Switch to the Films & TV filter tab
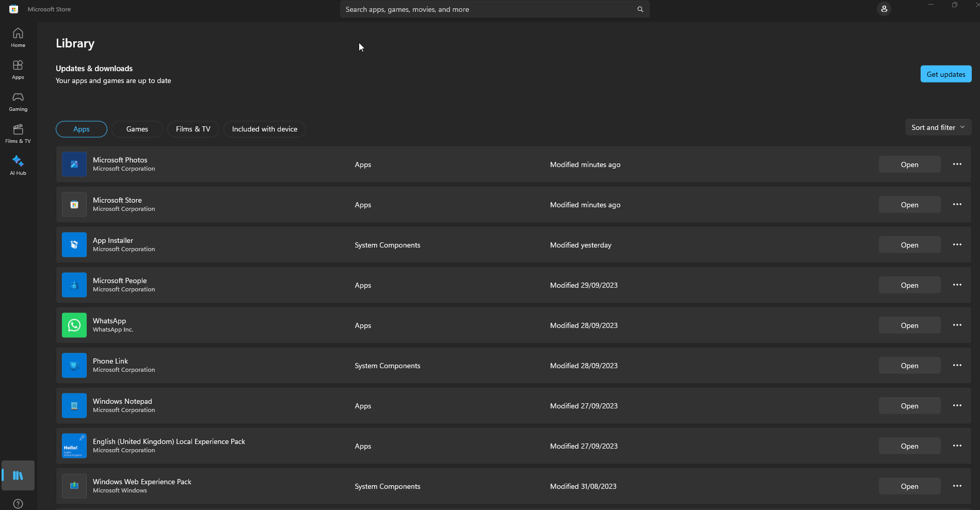Screen dimensions: 980x510 pos(193,129)
